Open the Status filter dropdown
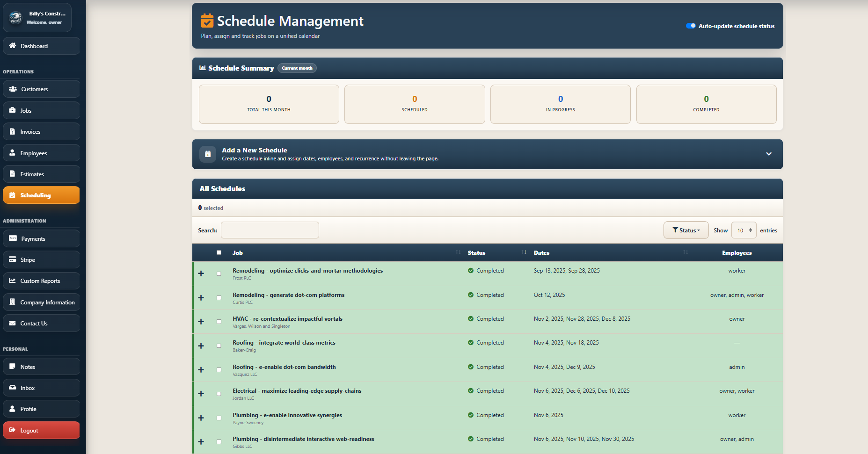This screenshot has height=454, width=868. click(686, 230)
